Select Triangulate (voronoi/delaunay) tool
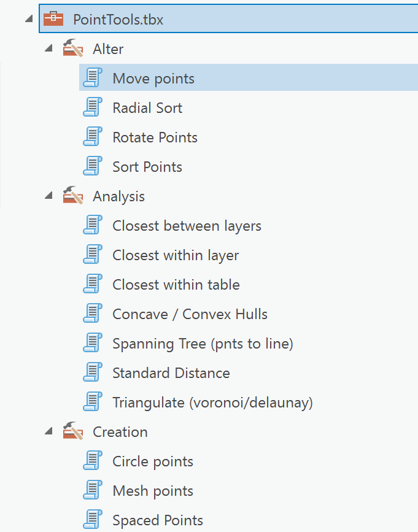The width and height of the screenshot is (418, 532). click(x=213, y=403)
